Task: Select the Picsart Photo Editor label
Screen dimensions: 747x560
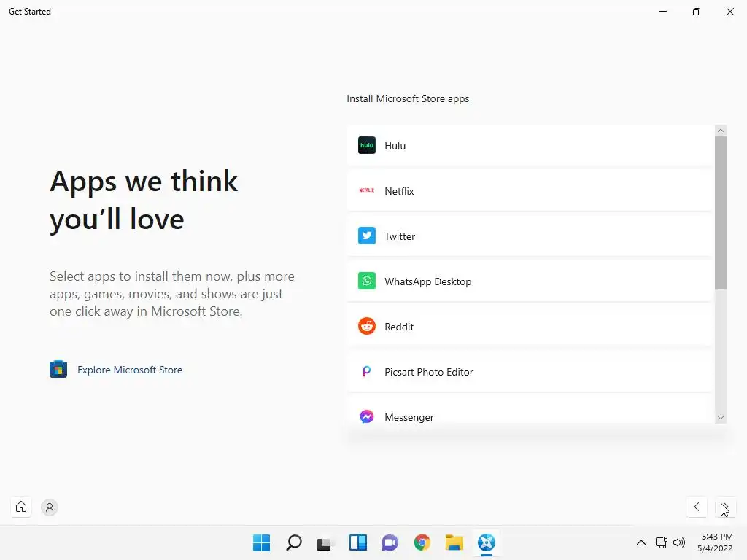Action: pyautogui.click(x=429, y=372)
